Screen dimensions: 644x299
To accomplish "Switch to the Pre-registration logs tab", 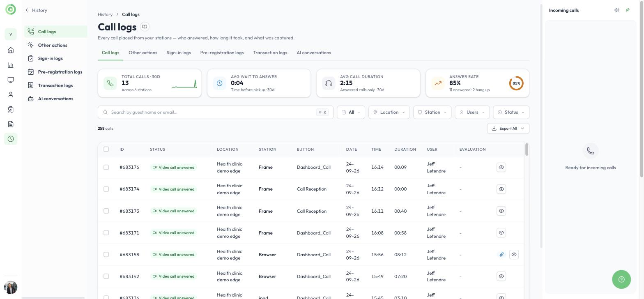I will 222,53.
